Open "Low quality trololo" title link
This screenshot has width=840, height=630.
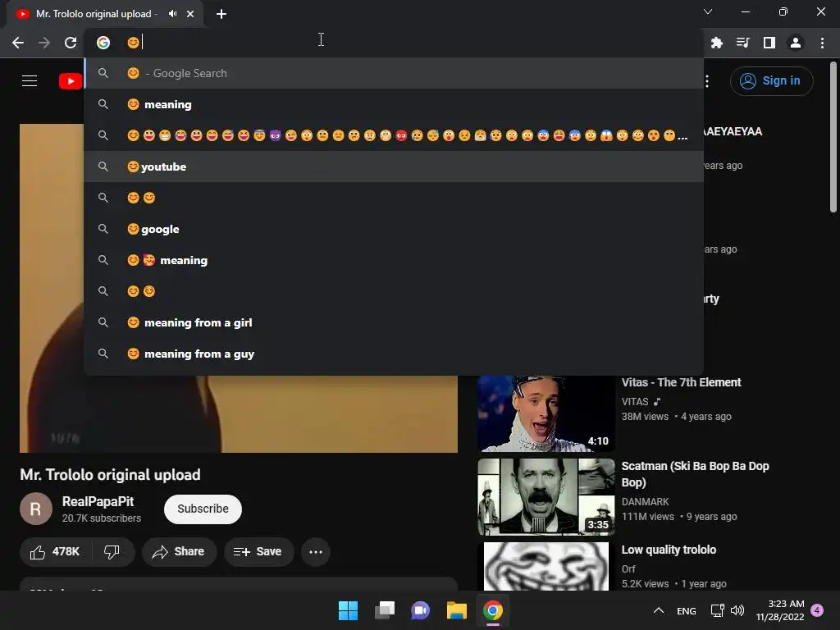[x=669, y=550]
